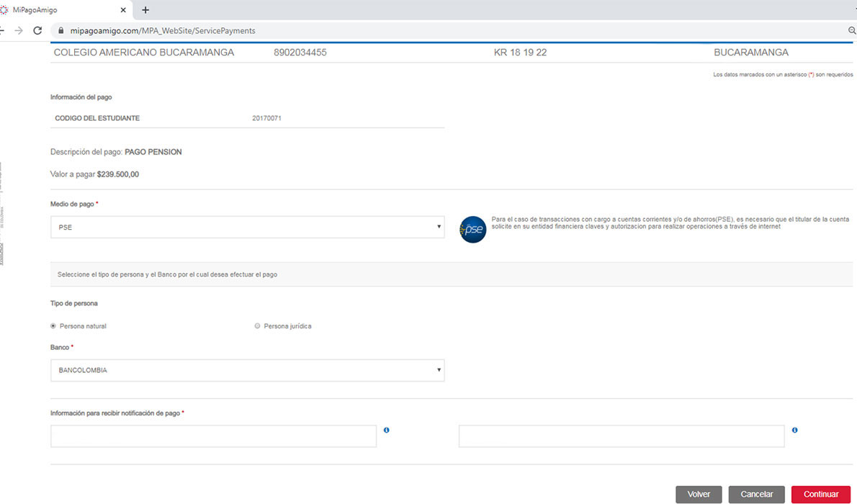
Task: Click the PSE logo icon
Action: point(473,230)
